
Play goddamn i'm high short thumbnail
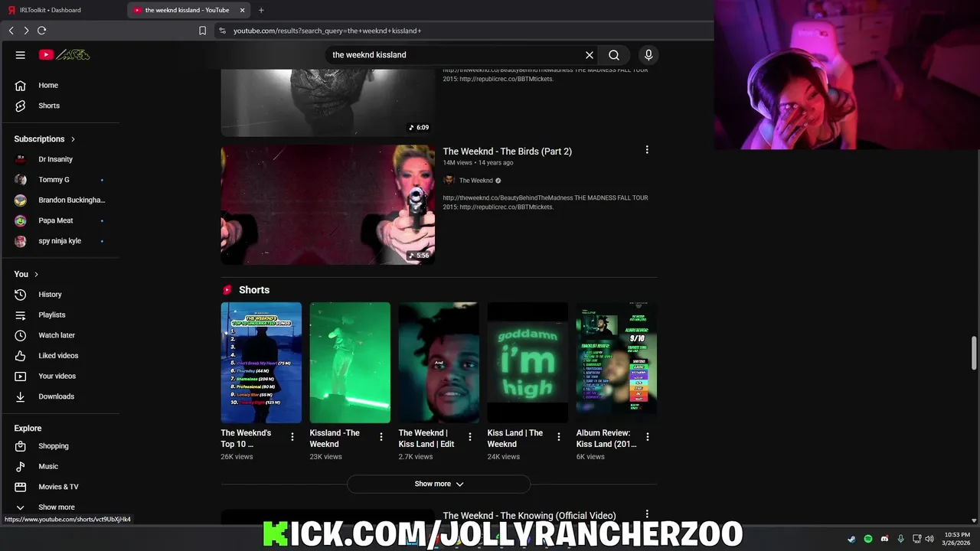[x=528, y=363]
